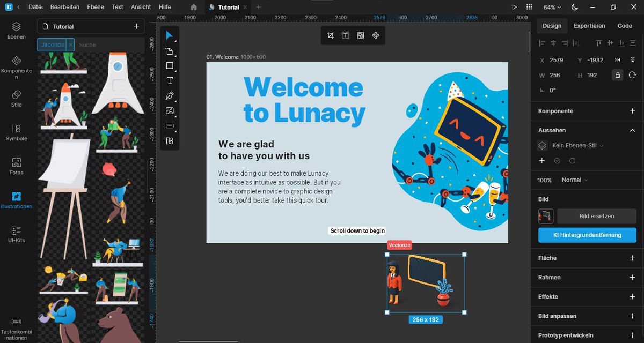Align selection to top edge
The width and height of the screenshot is (644, 343).
tap(599, 43)
